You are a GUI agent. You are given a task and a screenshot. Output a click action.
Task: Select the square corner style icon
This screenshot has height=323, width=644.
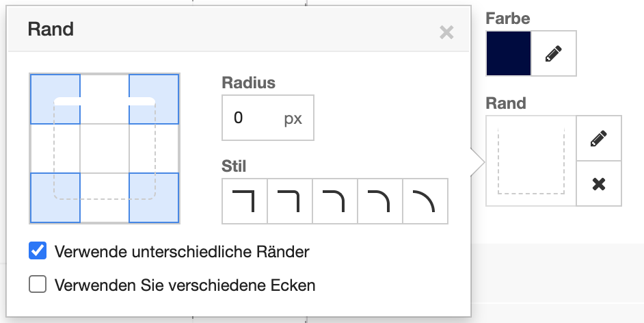point(244,202)
